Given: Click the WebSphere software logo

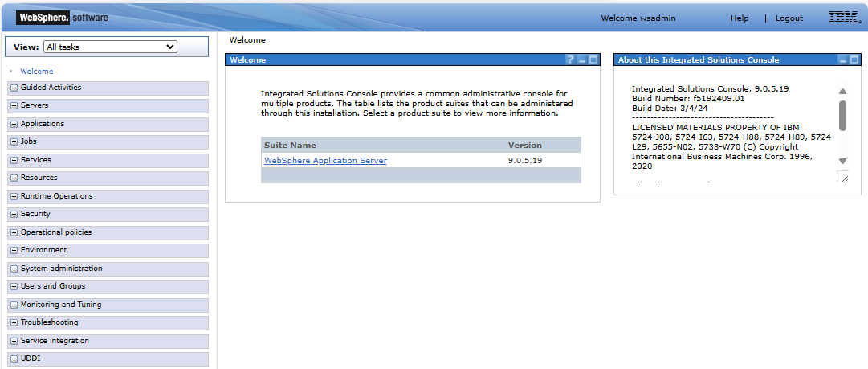Looking at the screenshot, I should tap(63, 18).
